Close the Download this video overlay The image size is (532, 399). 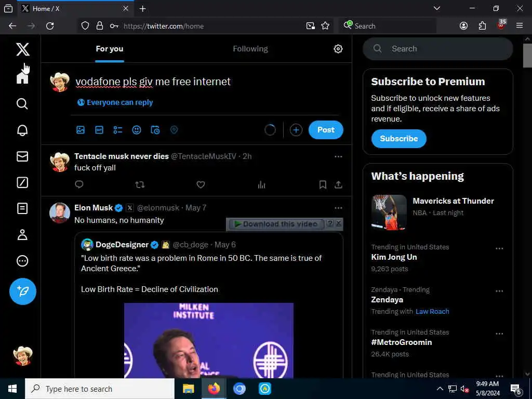(x=338, y=223)
